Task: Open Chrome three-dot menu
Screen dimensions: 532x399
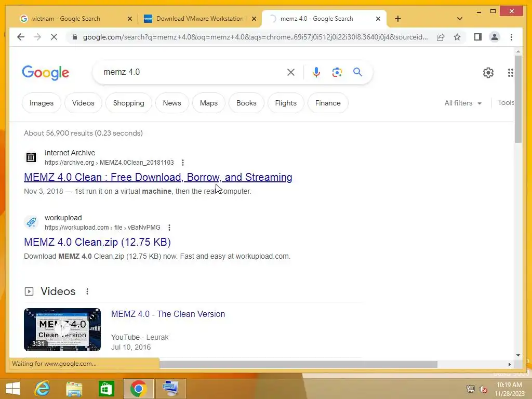Action: [511, 37]
